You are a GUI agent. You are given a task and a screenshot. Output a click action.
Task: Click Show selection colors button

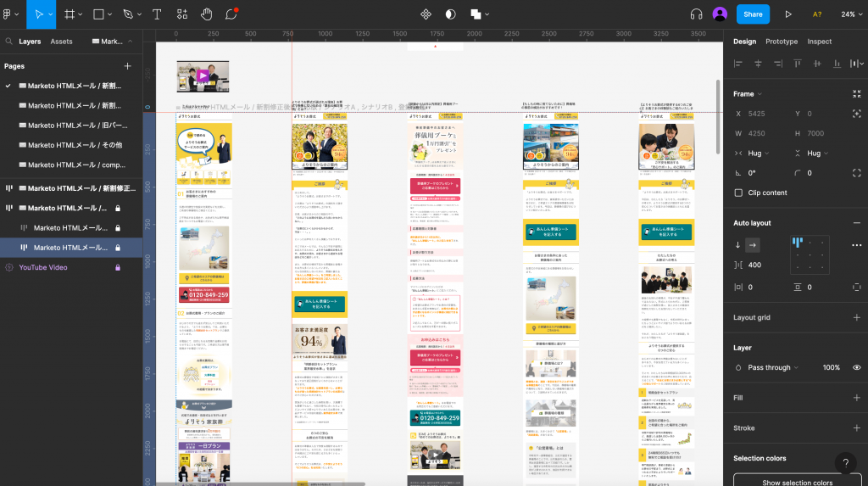pos(797,482)
